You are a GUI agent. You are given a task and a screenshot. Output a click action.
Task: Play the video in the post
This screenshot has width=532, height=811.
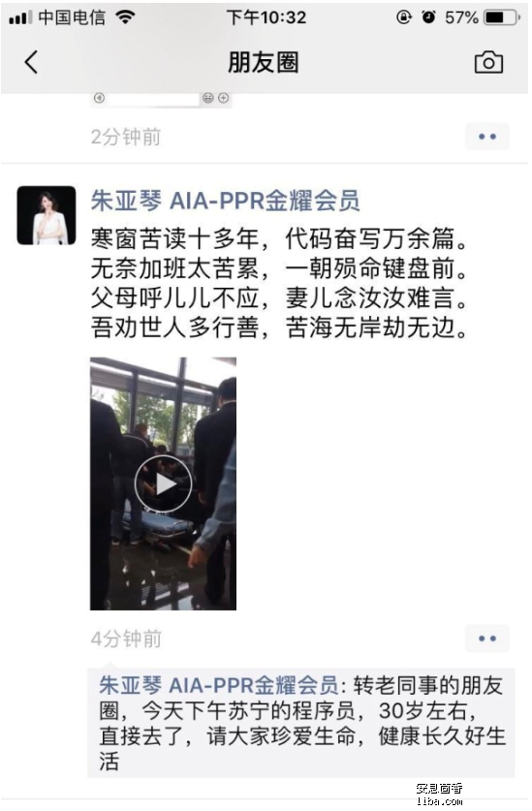[164, 484]
